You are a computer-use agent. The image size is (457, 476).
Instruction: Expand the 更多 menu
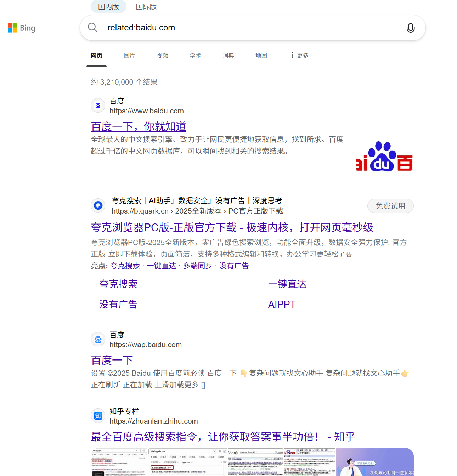pos(300,55)
